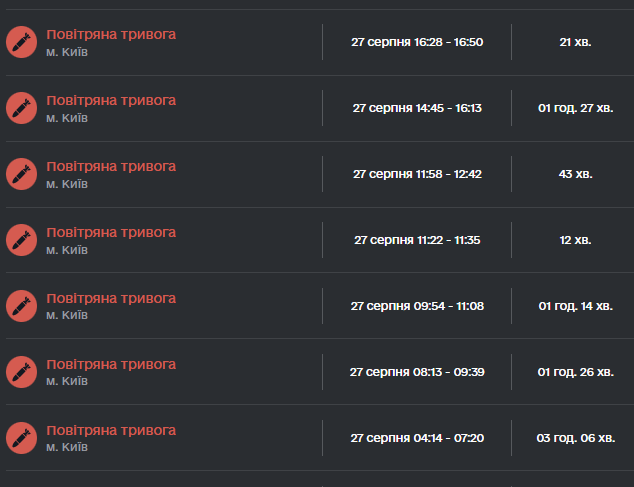Click the 43 хв. duration value
Viewport: 634px width, 487px height.
pyautogui.click(x=575, y=174)
